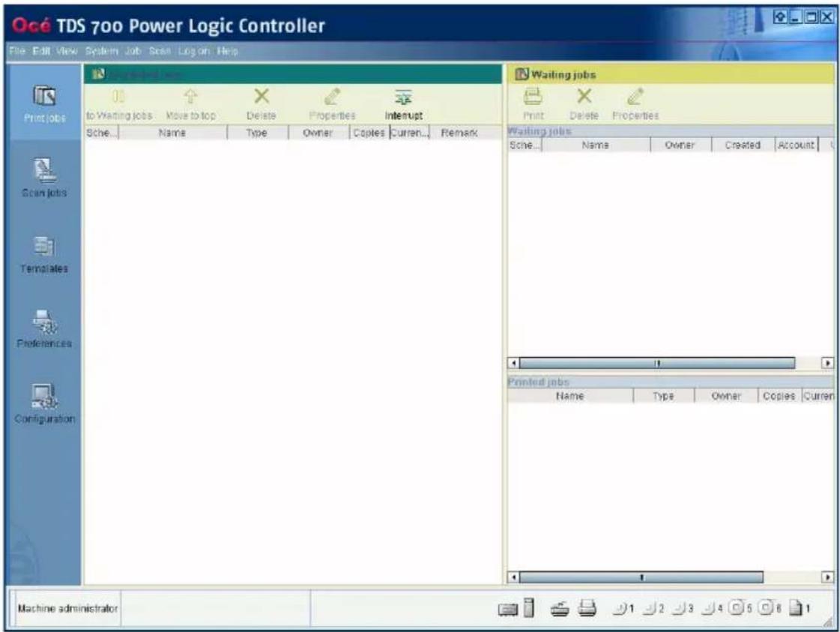
Task: Click the Account column header in Waiting jobs
Action: [x=797, y=145]
